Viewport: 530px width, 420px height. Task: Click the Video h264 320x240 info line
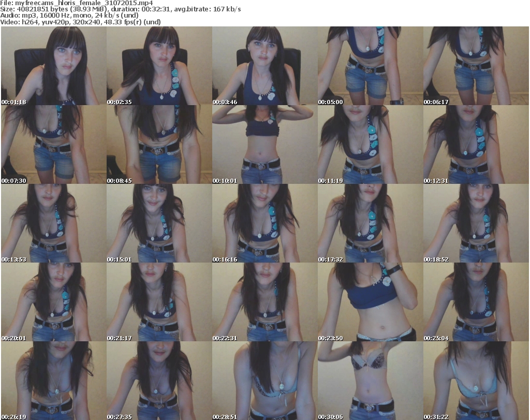click(80, 22)
